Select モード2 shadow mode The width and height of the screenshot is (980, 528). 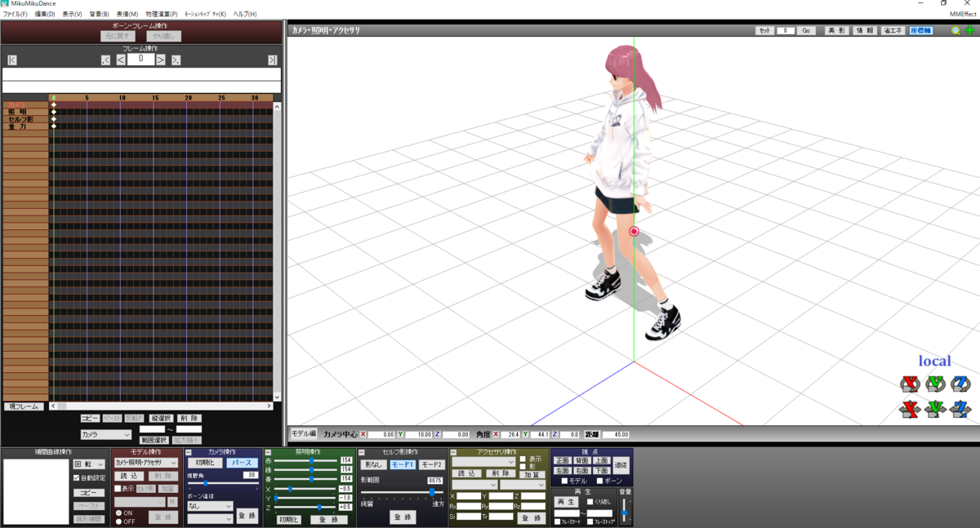431,464
